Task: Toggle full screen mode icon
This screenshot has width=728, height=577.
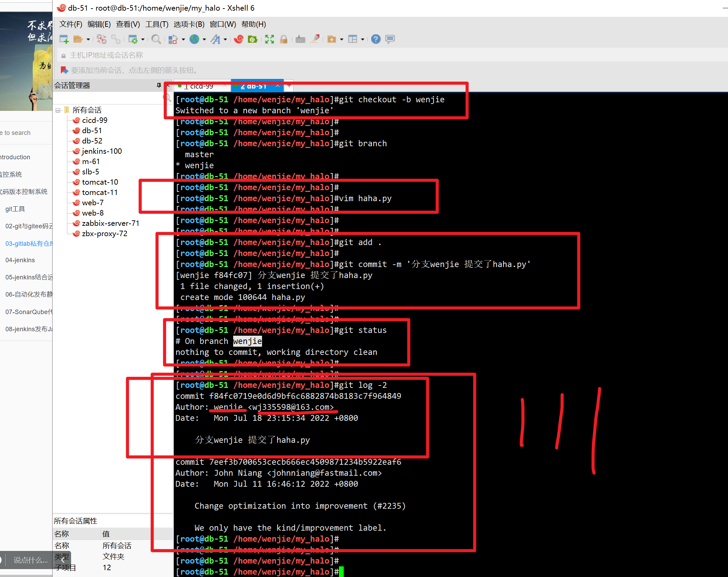Action: (270, 39)
